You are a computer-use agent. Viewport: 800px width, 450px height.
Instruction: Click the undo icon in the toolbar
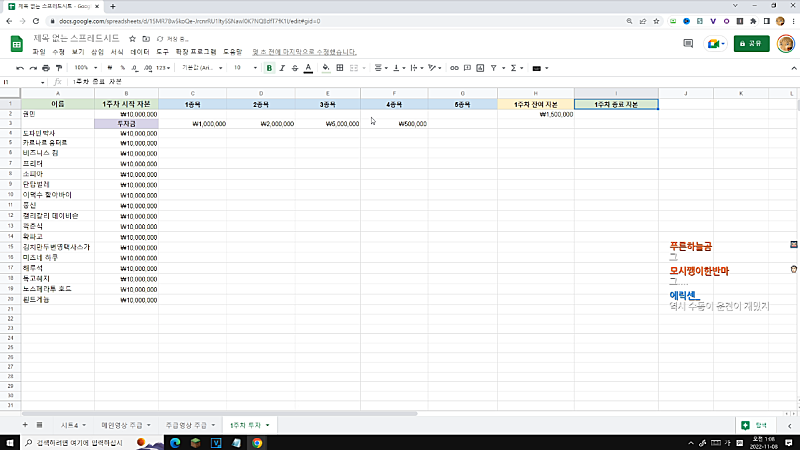(19, 68)
